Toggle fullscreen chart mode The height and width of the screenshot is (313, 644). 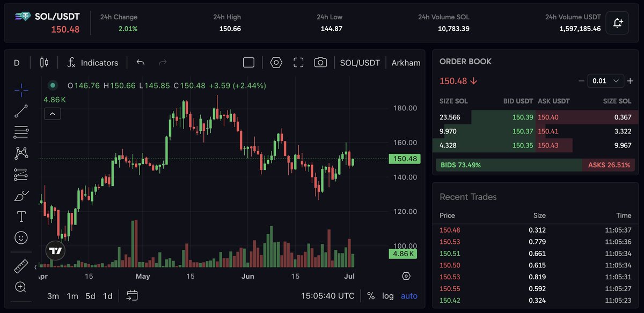coord(298,63)
